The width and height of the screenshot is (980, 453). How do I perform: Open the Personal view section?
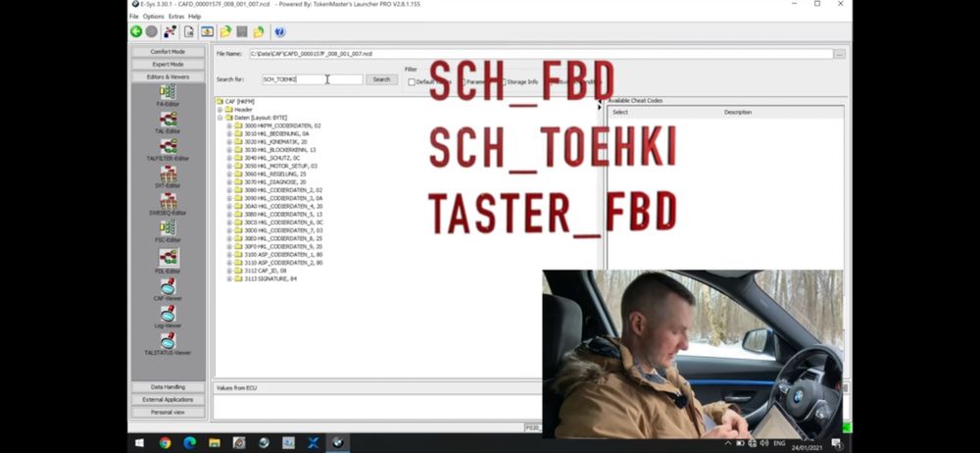[168, 413]
